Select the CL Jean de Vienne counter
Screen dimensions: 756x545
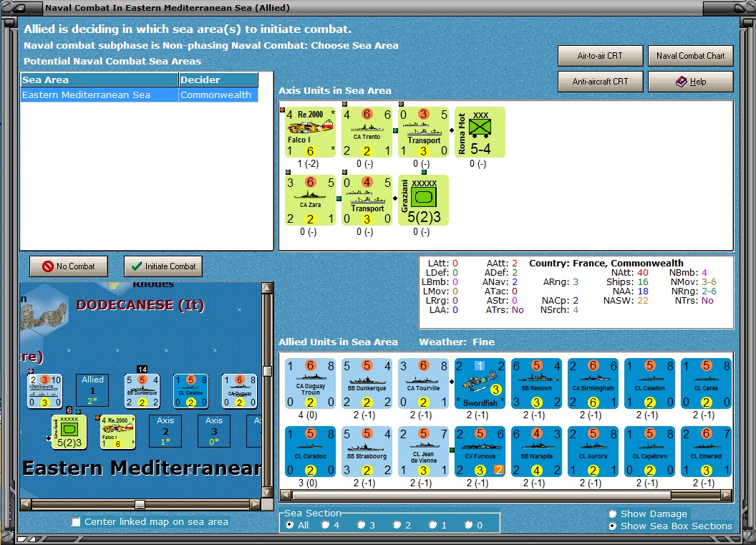point(423,451)
